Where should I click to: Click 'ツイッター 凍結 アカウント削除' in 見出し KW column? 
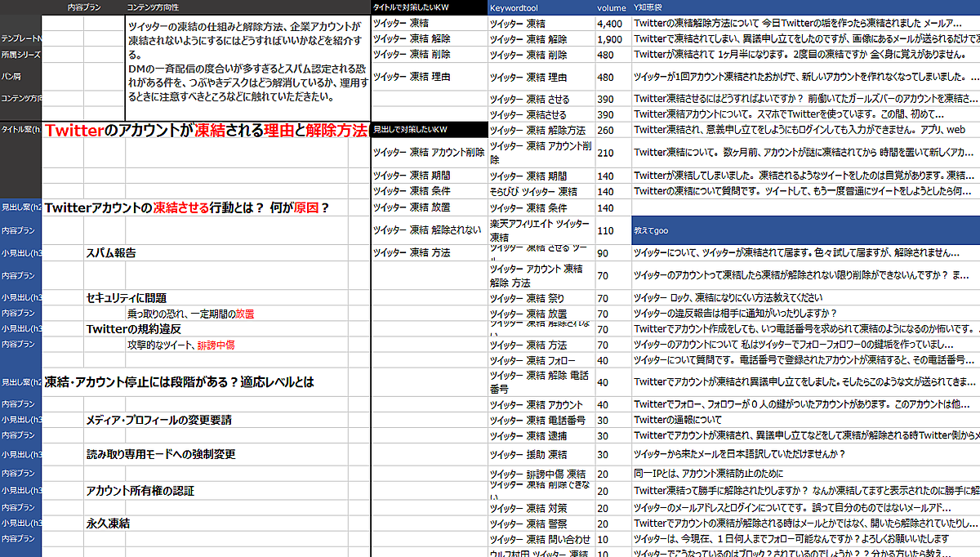click(x=429, y=153)
